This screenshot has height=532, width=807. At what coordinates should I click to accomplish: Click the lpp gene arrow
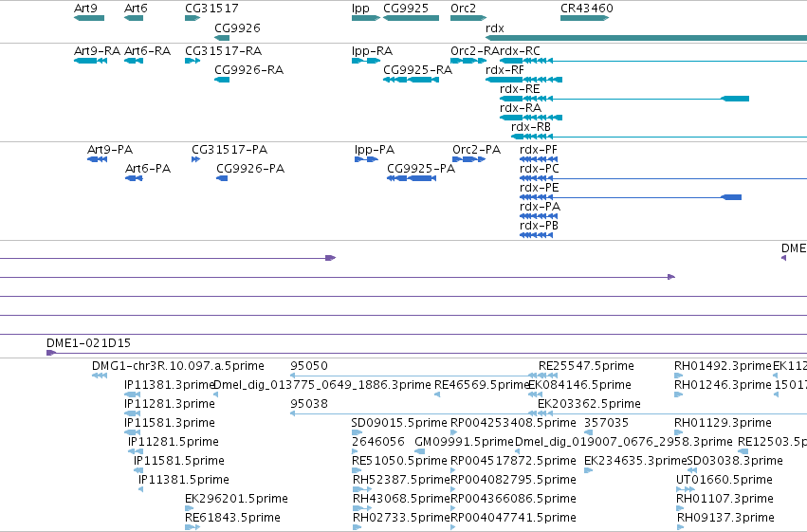tap(366, 18)
